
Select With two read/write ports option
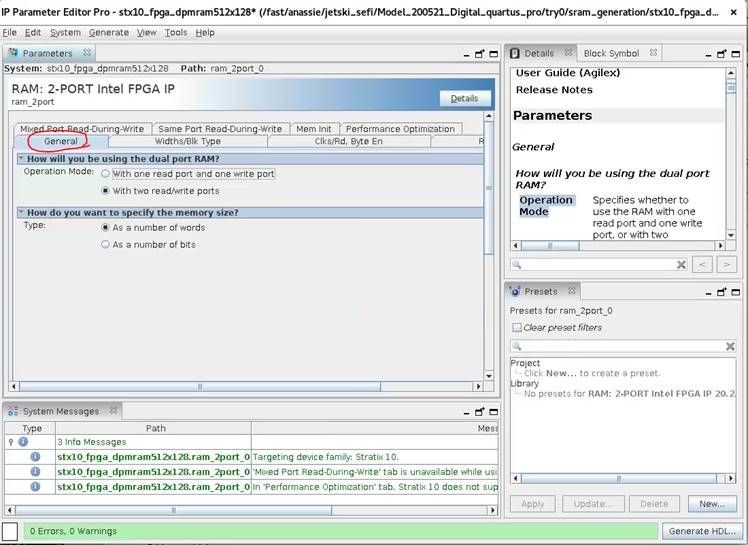(x=105, y=190)
